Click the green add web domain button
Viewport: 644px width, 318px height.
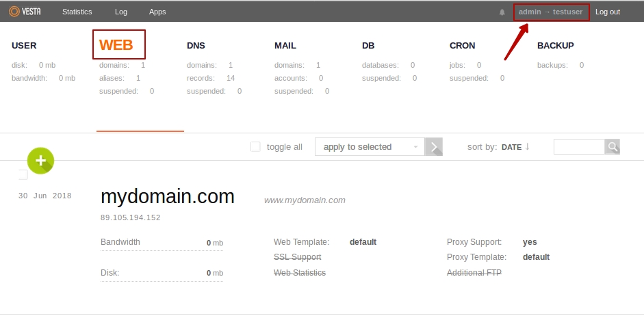pos(40,160)
